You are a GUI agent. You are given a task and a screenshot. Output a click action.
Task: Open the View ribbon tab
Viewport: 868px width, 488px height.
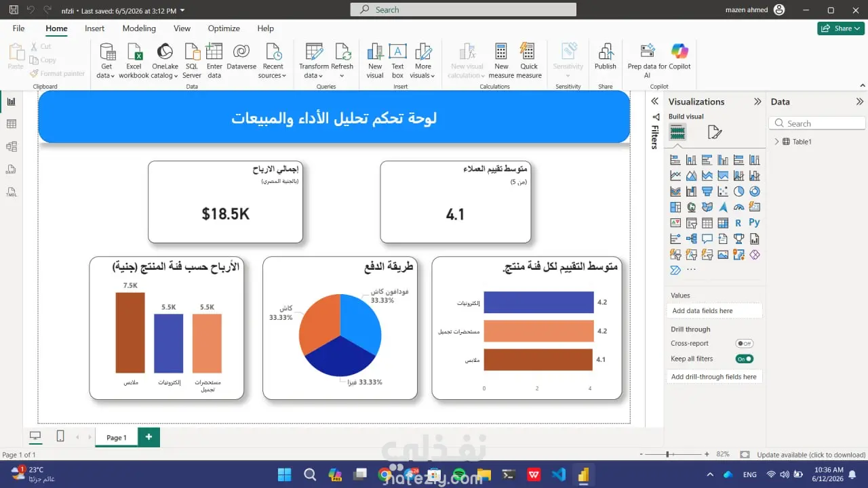tap(182, 28)
